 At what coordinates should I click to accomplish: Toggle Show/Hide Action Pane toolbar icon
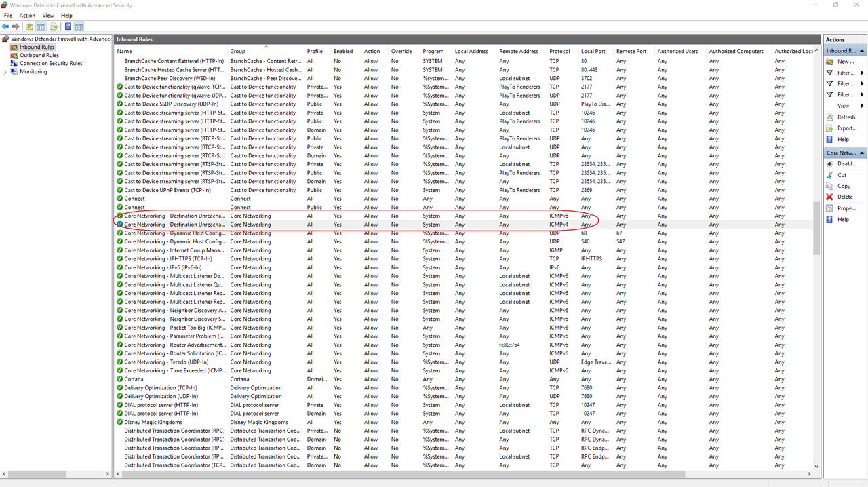79,26
